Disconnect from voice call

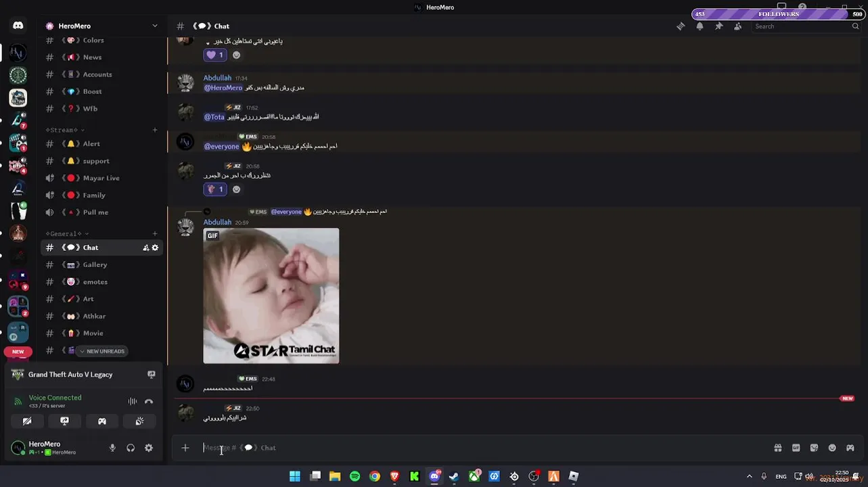click(x=149, y=401)
